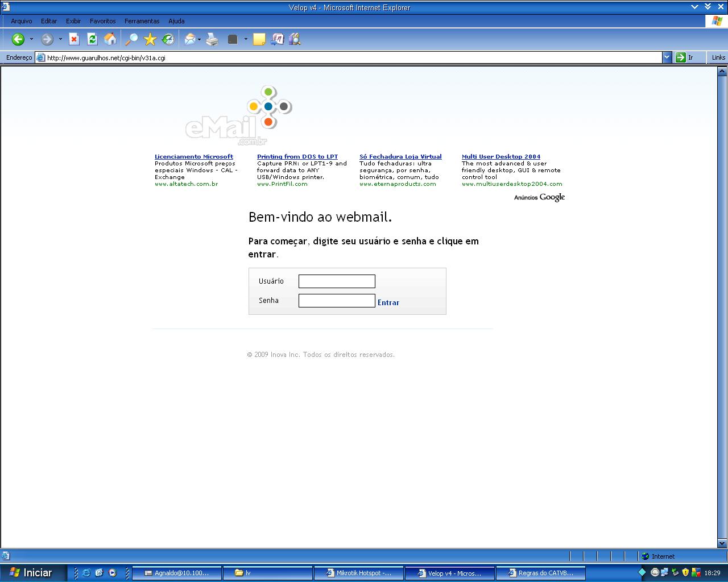
Task: Open the Ferramentas menu
Action: point(142,21)
